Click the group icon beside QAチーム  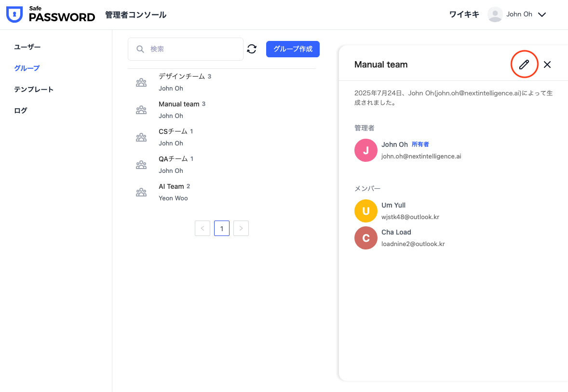tap(141, 165)
